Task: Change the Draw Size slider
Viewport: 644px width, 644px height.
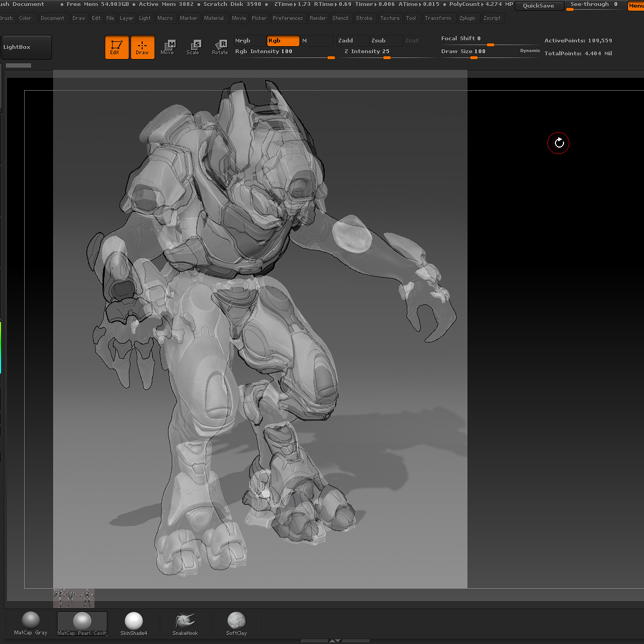Action: [479, 52]
